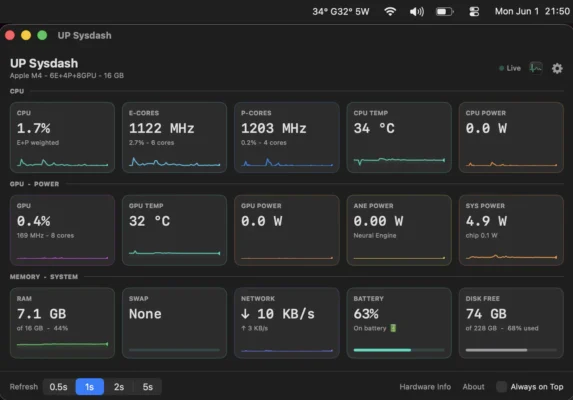The width and height of the screenshot is (573, 400).
Task: Click the 'MEMORY - SYSTEM' section header
Action: (x=44, y=277)
